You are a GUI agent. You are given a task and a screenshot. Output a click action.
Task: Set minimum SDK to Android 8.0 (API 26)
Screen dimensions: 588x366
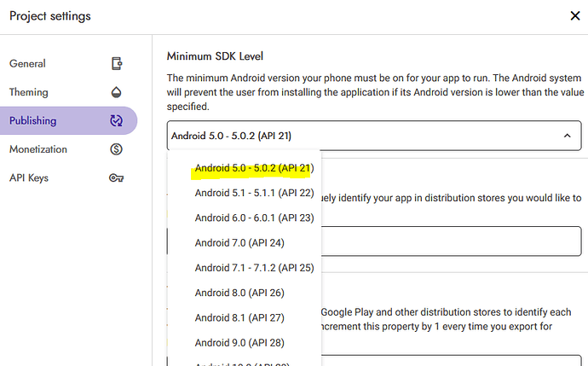click(x=239, y=293)
